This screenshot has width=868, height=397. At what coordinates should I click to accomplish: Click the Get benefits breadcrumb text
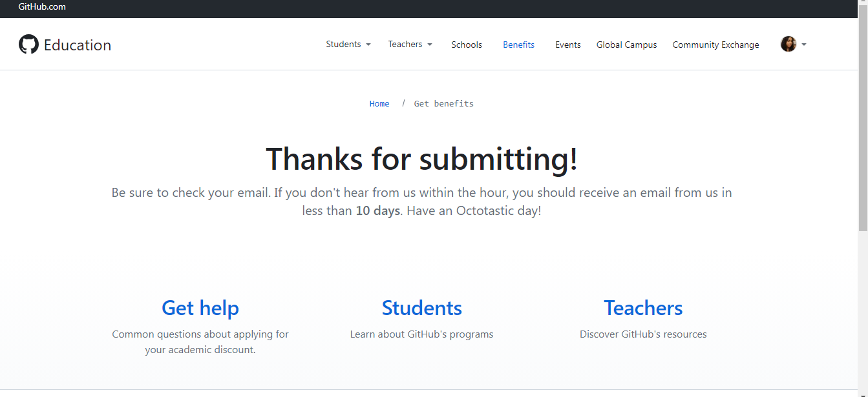pos(444,104)
